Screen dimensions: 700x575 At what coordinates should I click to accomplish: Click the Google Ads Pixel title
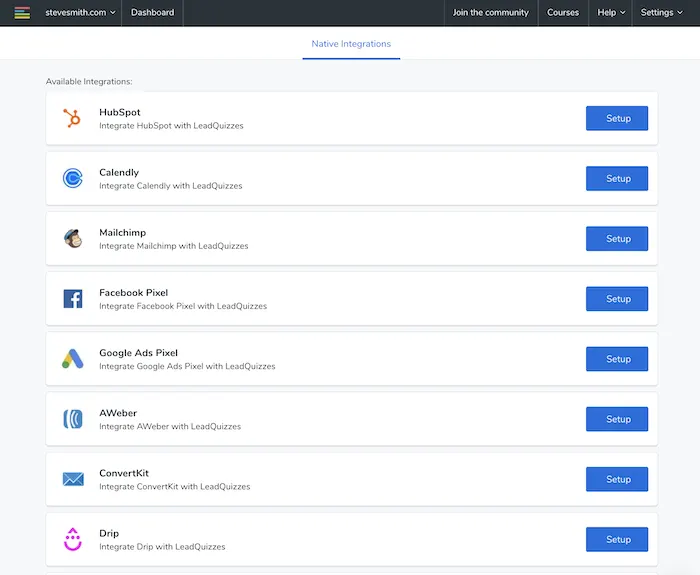(138, 353)
